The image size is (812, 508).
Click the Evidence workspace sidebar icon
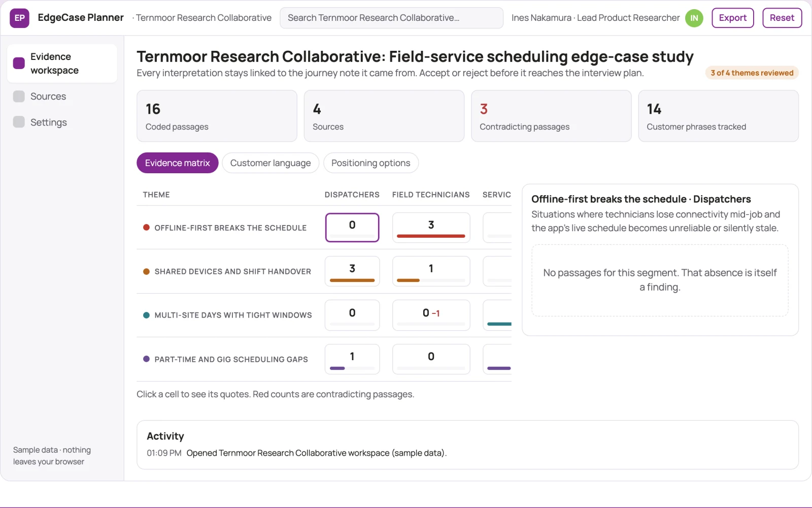(19, 63)
